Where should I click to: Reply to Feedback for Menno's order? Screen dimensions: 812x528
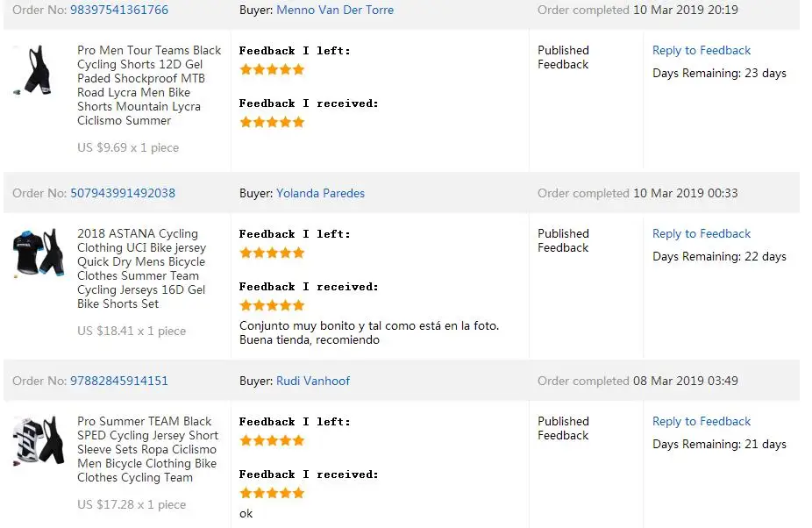(x=701, y=50)
